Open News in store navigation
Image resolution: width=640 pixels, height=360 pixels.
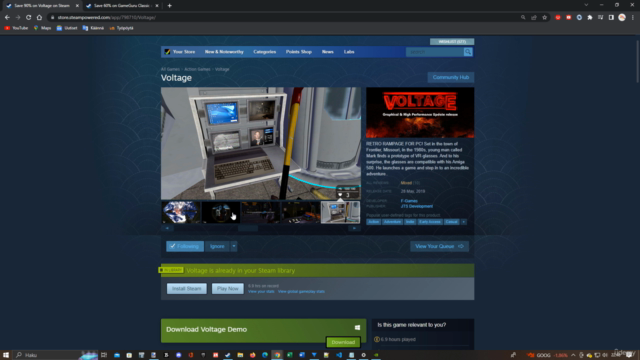327,52
